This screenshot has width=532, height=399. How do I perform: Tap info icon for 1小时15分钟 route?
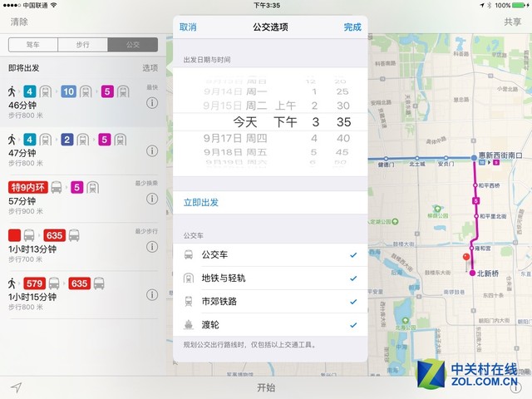[x=152, y=295]
